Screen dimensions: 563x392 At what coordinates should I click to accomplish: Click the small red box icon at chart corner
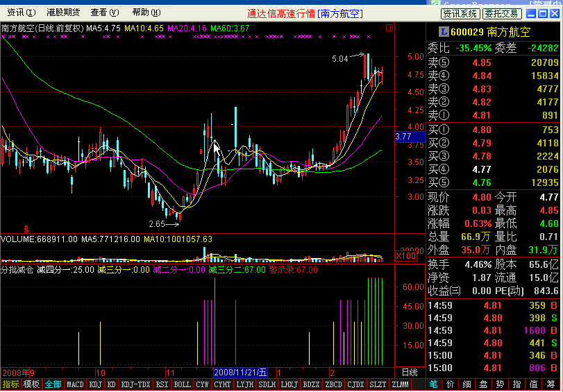tap(389, 28)
